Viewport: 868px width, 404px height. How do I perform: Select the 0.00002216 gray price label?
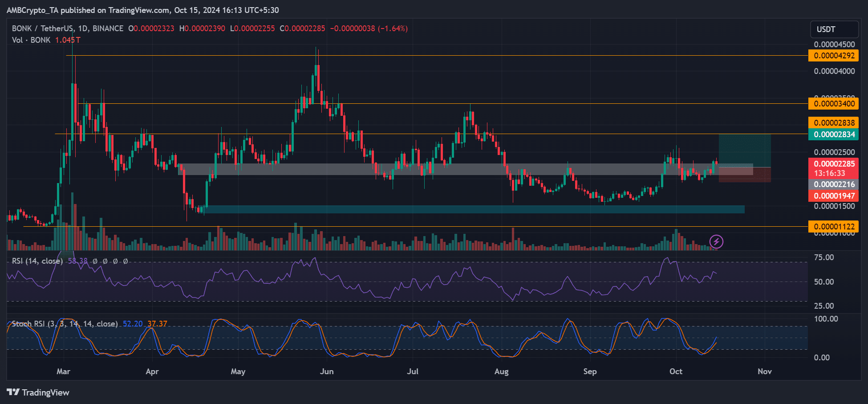coord(833,184)
